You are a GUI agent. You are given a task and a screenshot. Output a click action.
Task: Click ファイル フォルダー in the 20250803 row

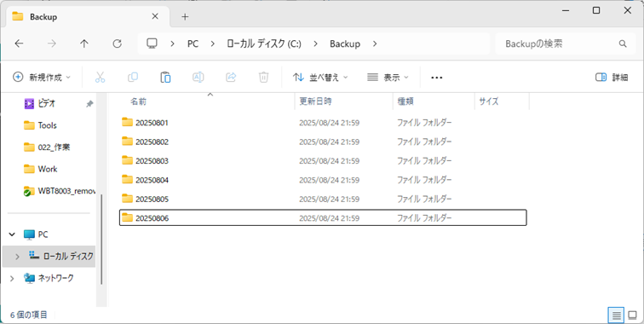tap(424, 161)
